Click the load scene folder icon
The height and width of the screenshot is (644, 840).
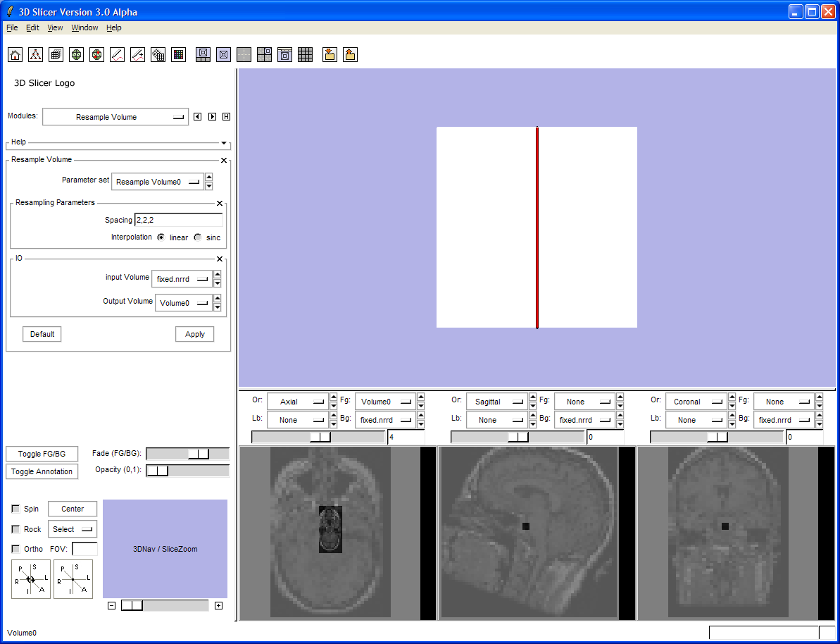329,55
